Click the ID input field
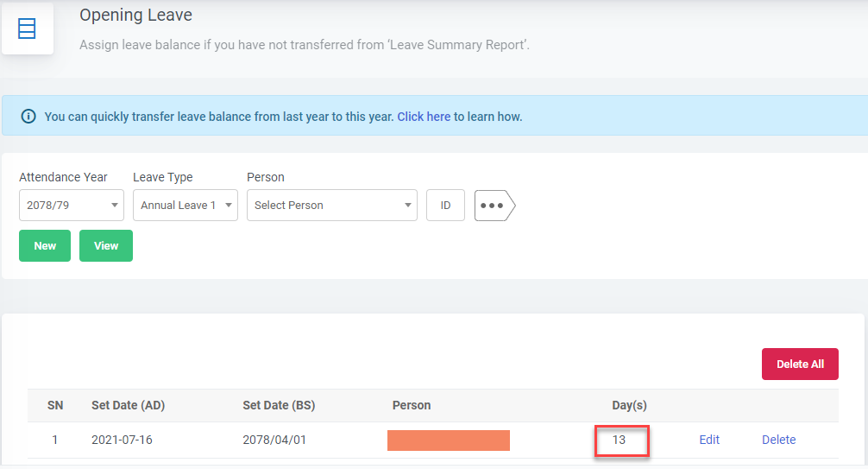868x469 pixels. tap(445, 205)
